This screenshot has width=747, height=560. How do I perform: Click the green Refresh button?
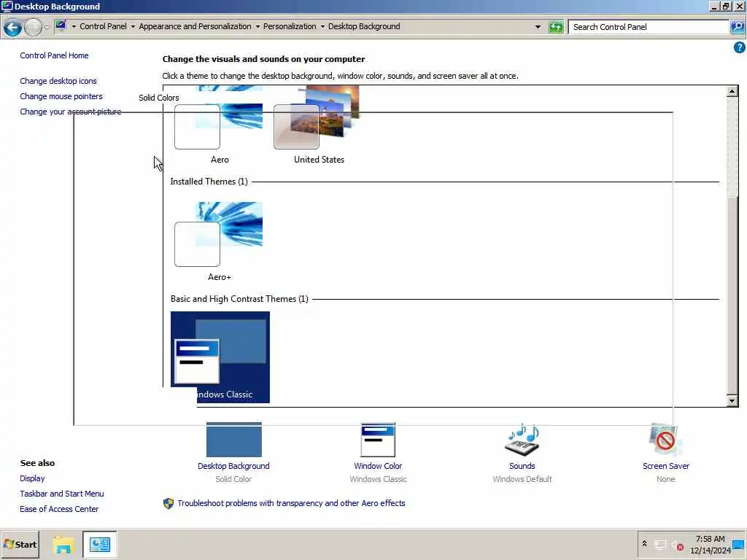pyautogui.click(x=556, y=27)
